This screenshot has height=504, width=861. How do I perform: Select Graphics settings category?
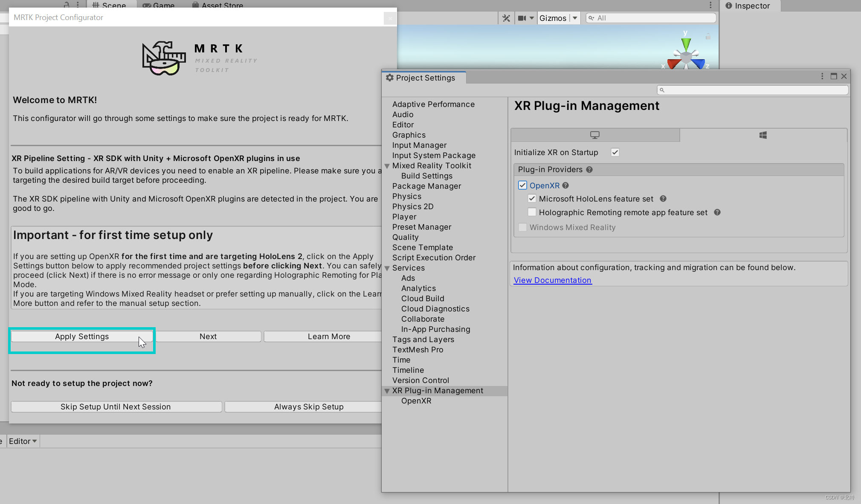pos(409,135)
